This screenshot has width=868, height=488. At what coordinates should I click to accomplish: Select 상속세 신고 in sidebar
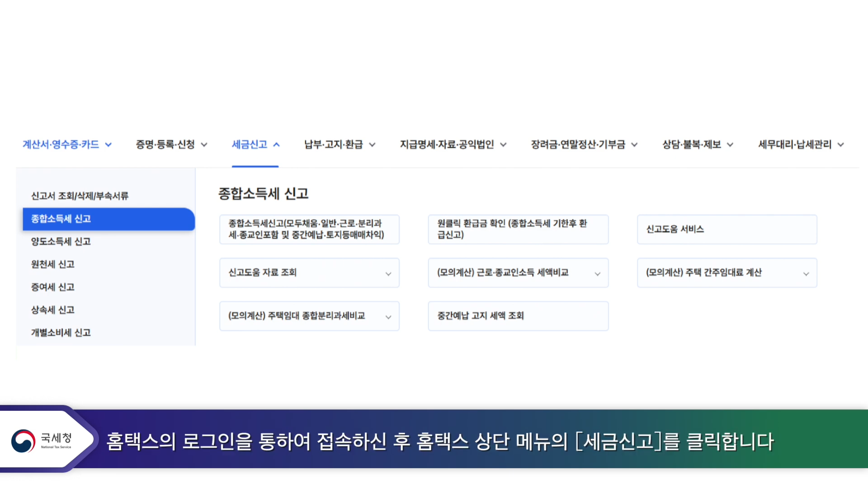(x=52, y=310)
